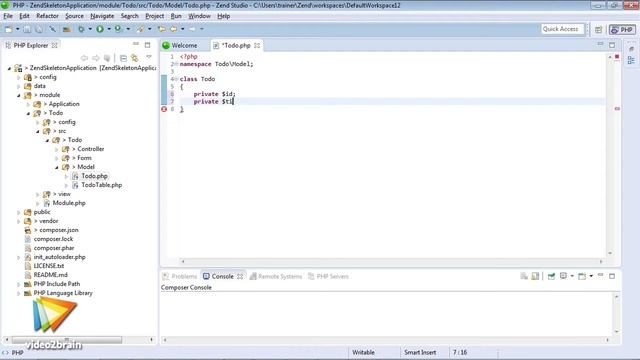
Task: Select README.md file
Action: point(51,275)
